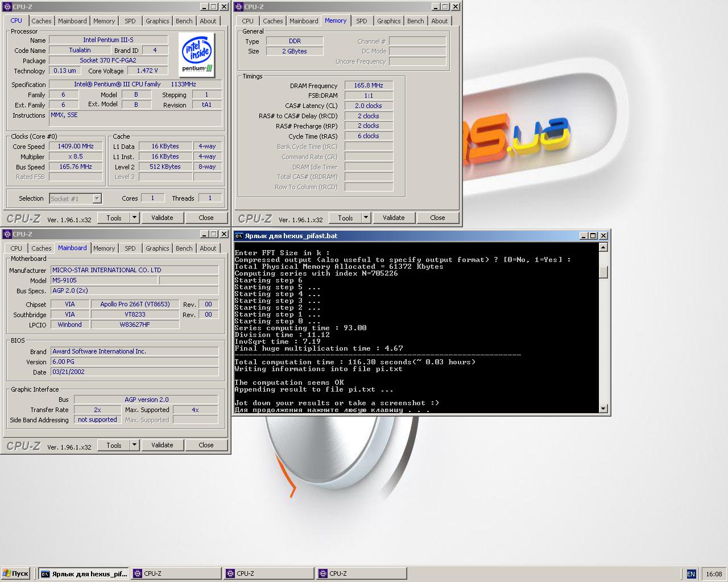Viewport: 728px width, 582px height.
Task: Click 'not supported' side band addressing value
Action: coord(97,419)
